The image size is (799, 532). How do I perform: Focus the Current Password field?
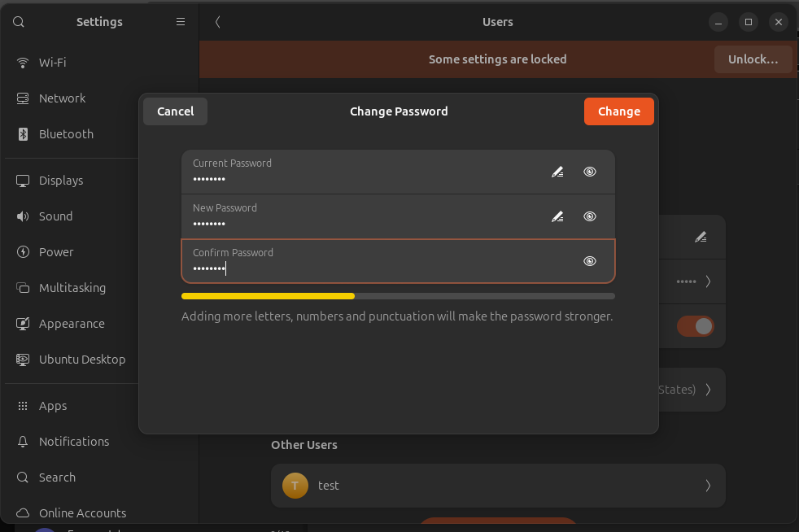point(398,172)
